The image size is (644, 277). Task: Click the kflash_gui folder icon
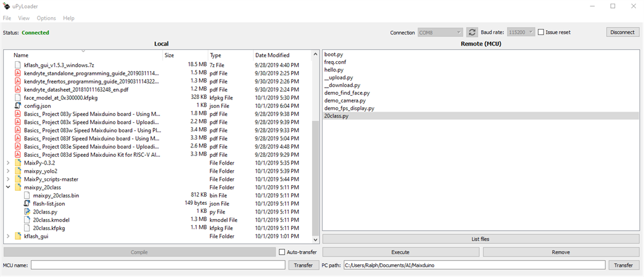pyautogui.click(x=18, y=236)
